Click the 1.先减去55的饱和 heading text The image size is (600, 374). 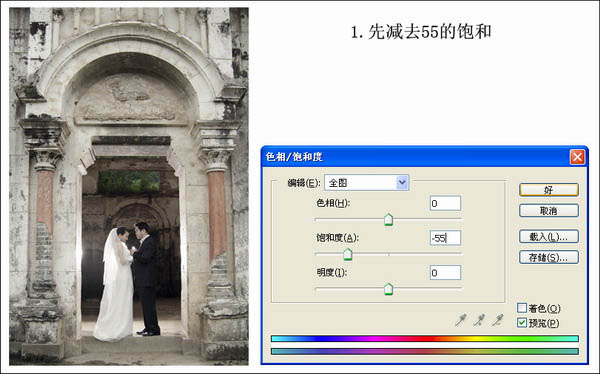click(x=421, y=32)
